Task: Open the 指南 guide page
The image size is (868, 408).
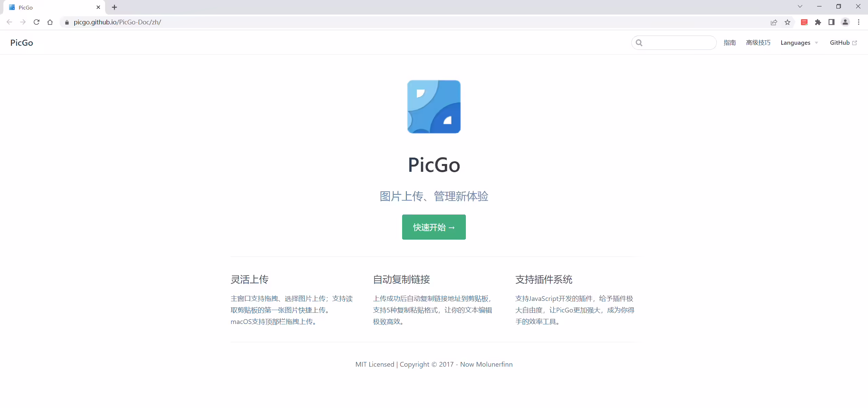Action: [730, 43]
